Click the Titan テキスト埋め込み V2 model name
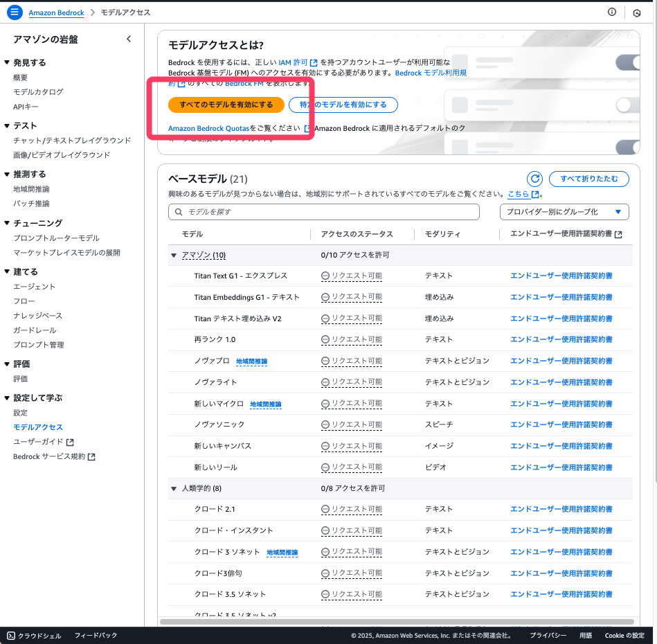This screenshot has width=657, height=644. click(237, 319)
